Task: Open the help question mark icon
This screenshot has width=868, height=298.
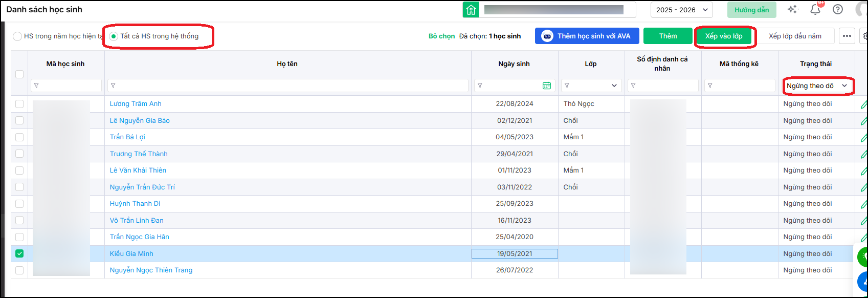Action: 838,9
